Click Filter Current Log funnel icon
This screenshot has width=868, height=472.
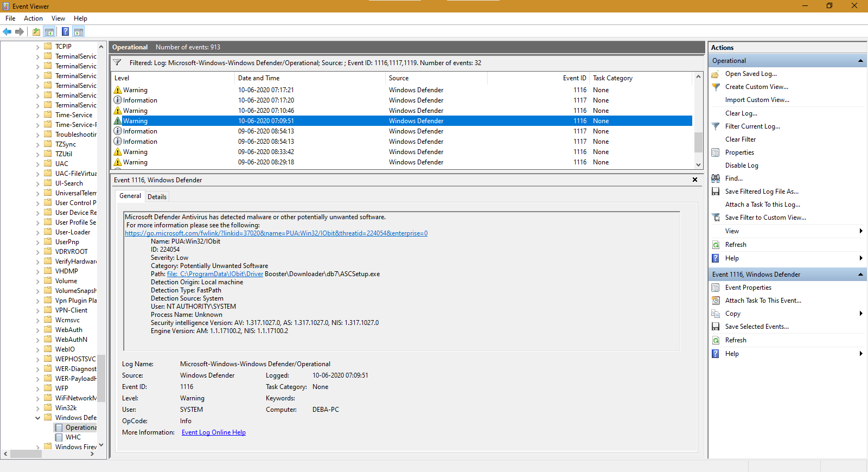pyautogui.click(x=716, y=126)
